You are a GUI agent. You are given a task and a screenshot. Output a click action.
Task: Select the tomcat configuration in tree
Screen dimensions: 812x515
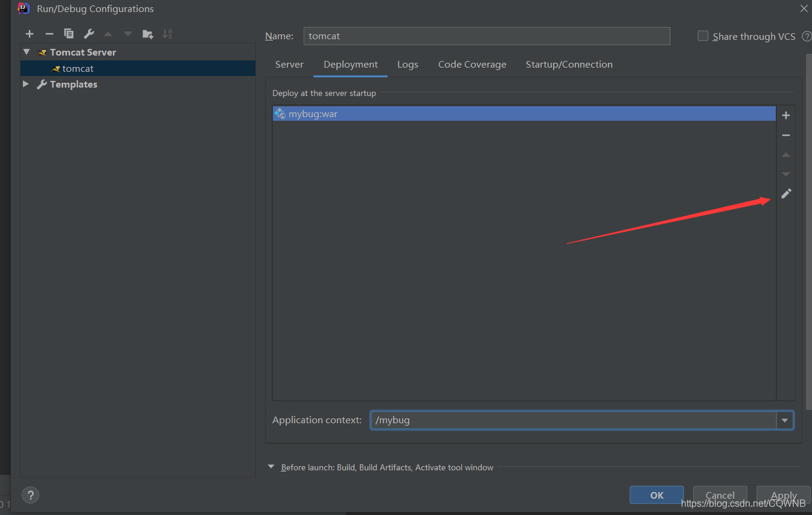(x=138, y=68)
